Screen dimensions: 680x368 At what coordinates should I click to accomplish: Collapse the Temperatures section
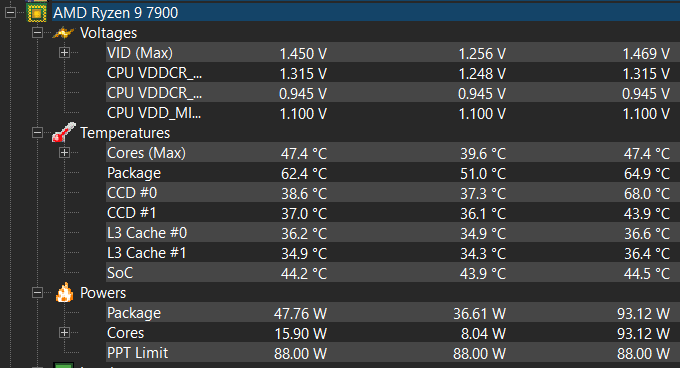(37, 133)
